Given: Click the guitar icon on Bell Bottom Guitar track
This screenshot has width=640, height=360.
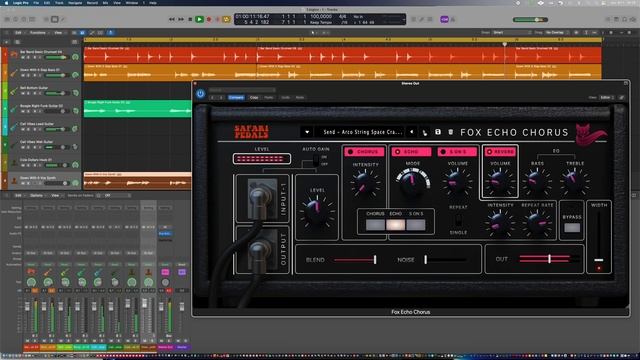Looking at the screenshot, I should pos(14,91).
